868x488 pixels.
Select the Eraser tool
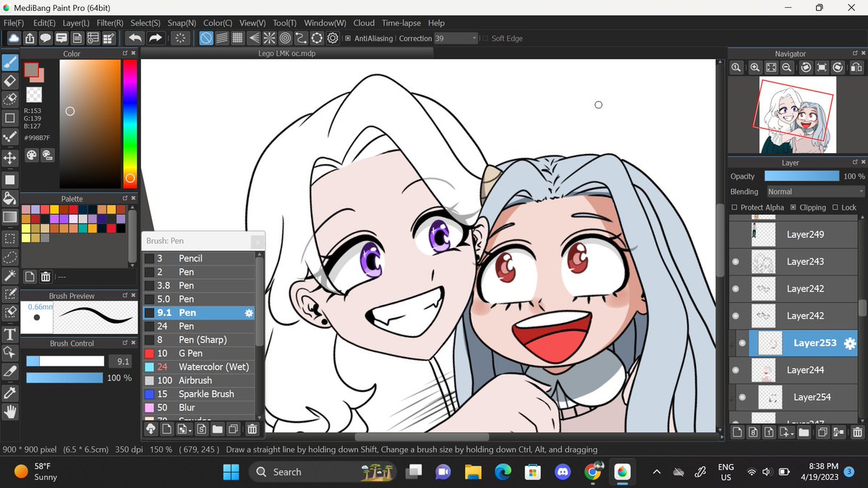click(x=10, y=80)
